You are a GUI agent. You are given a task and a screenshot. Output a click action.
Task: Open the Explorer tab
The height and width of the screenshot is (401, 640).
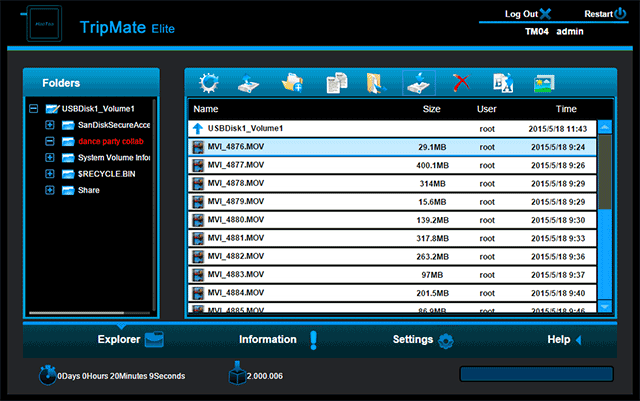pos(130,339)
